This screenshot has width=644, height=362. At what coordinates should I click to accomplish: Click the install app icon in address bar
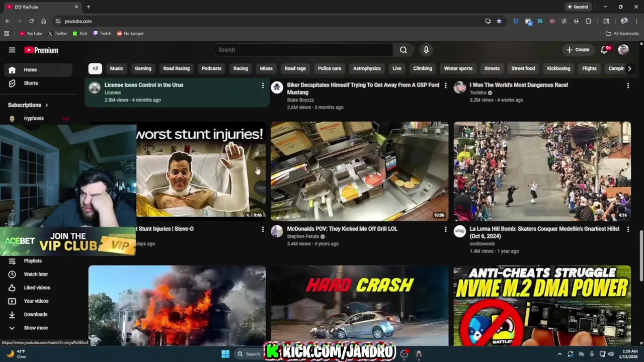[x=488, y=21]
